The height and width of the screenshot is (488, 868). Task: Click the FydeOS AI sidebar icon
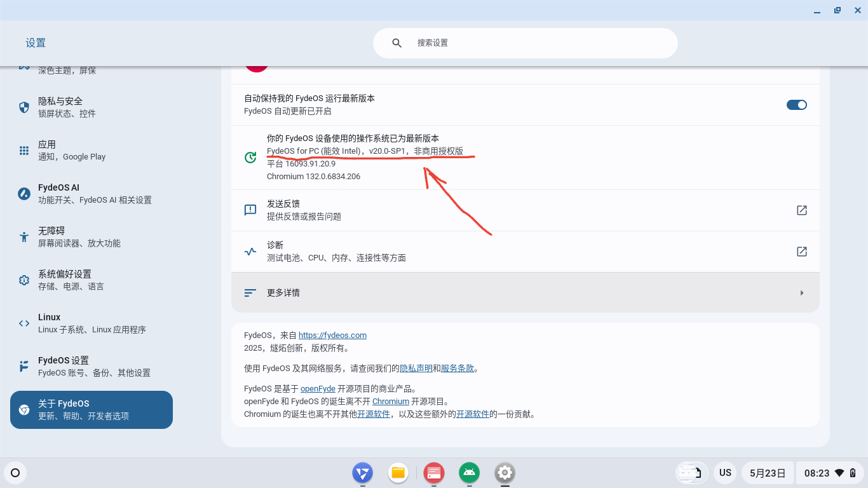pos(24,194)
